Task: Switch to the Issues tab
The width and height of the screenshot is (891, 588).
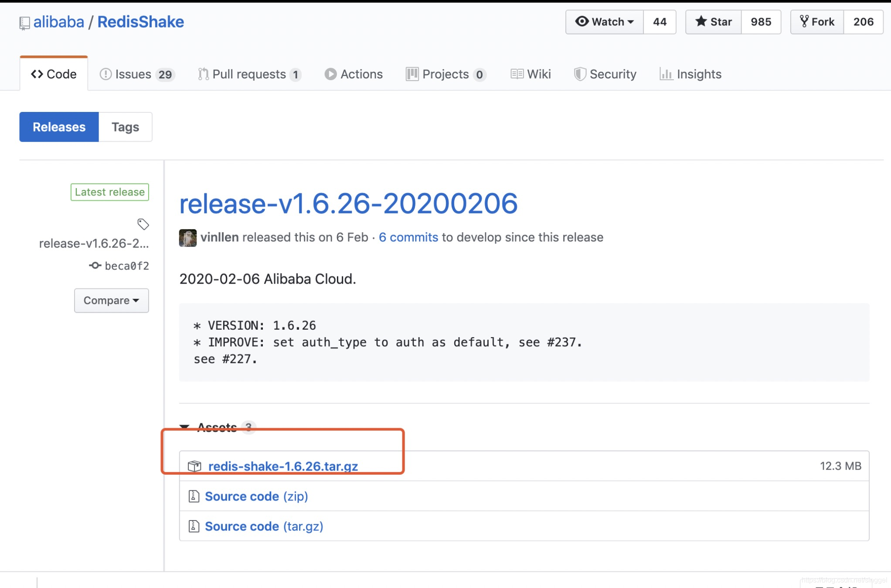Action: [133, 74]
